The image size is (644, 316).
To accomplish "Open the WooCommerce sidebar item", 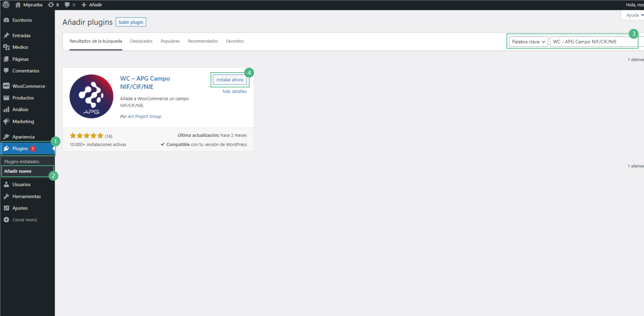I will click(28, 86).
